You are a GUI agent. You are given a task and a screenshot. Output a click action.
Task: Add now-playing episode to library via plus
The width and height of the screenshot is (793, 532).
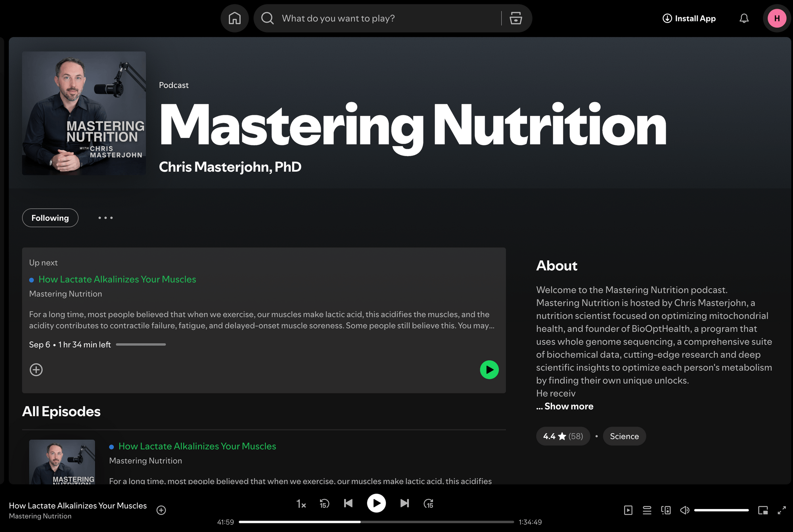pyautogui.click(x=161, y=510)
